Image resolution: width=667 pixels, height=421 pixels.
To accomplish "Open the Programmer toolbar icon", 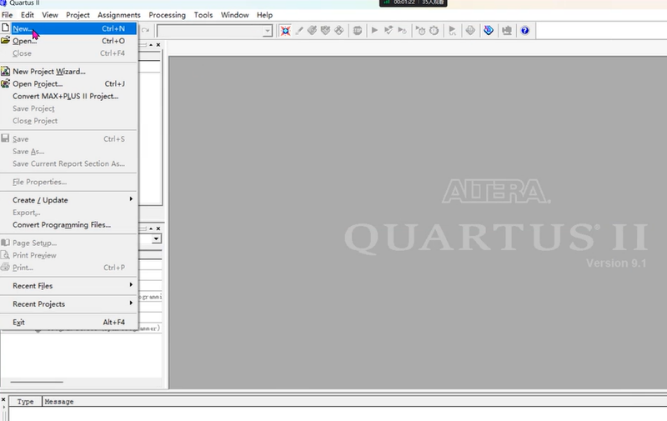I will [x=488, y=31].
